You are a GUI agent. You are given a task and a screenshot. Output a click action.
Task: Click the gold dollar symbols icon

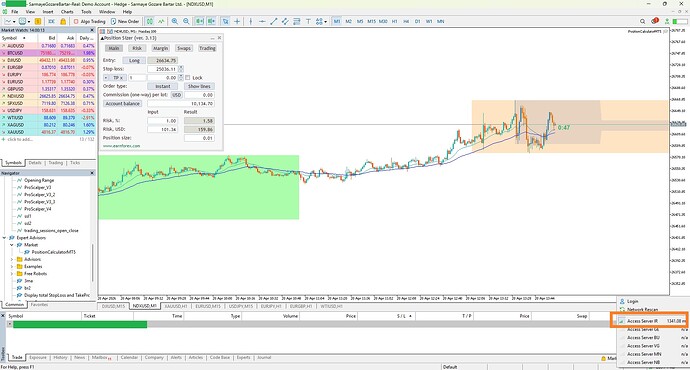tap(38, 21)
